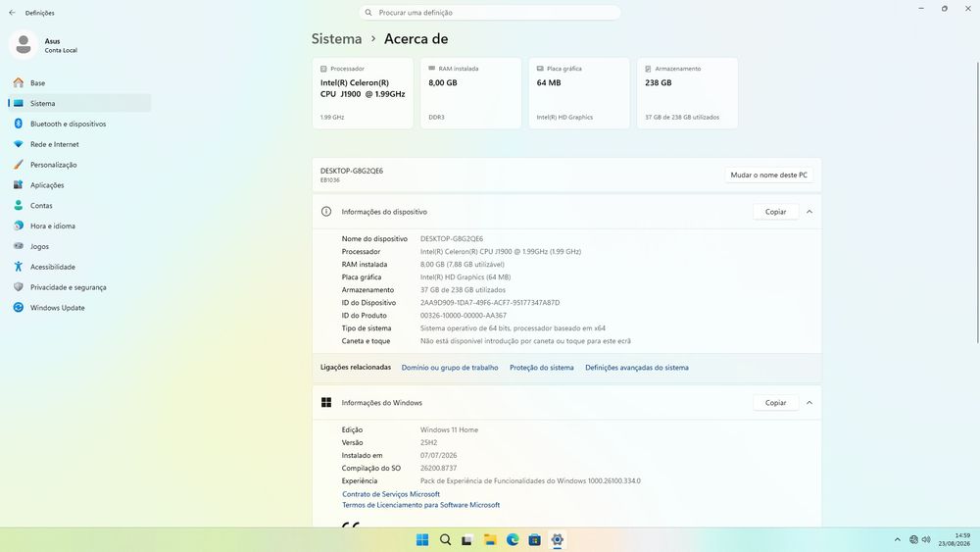Click the volume speaker icon in system tray
Screen dimensions: 980x552
point(926,539)
